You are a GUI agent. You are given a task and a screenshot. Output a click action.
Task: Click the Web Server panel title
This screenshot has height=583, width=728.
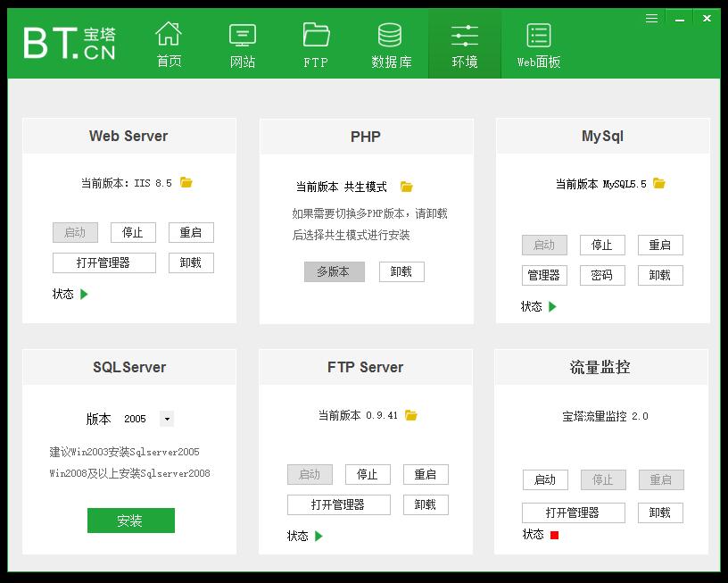[128, 136]
